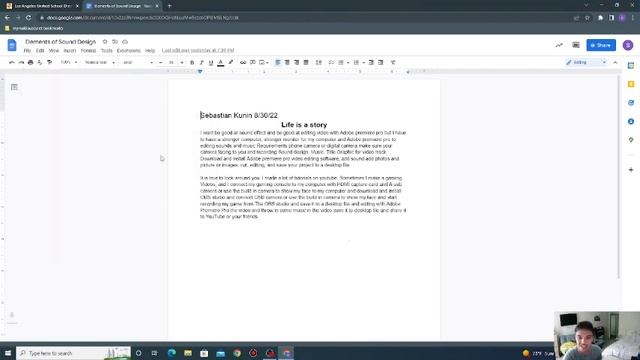Open the Tasks side panel icon
640x360 pixels.
point(631,103)
